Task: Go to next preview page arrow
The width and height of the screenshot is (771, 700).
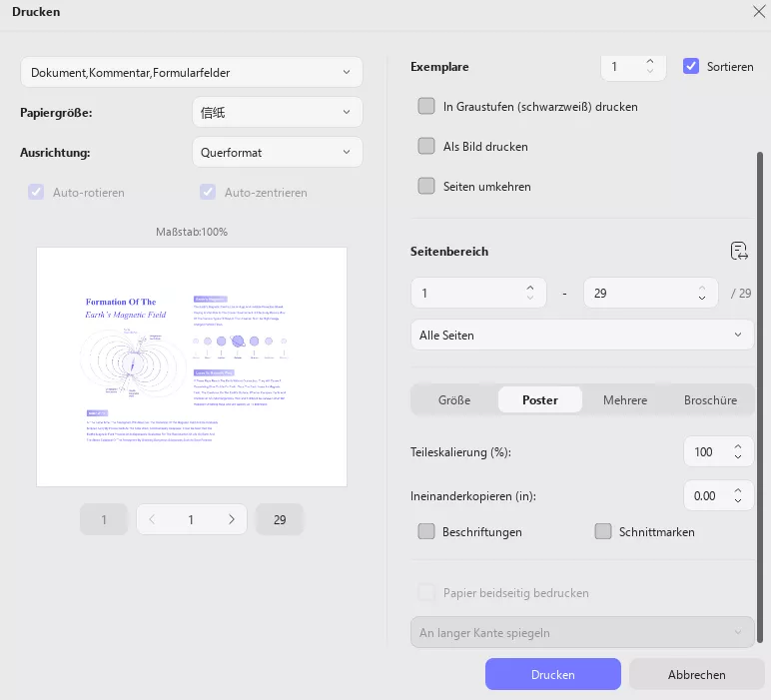Action: 232,519
